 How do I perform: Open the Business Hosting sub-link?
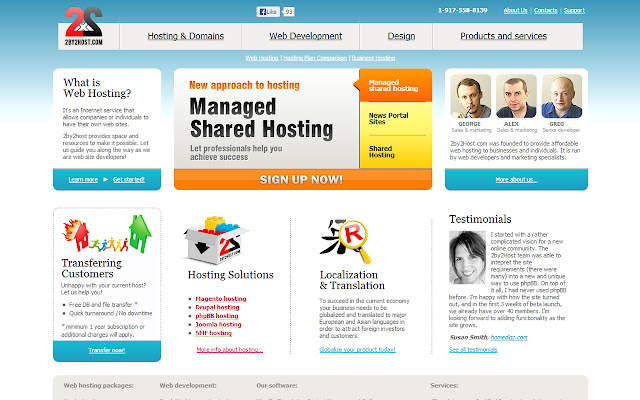(x=373, y=58)
